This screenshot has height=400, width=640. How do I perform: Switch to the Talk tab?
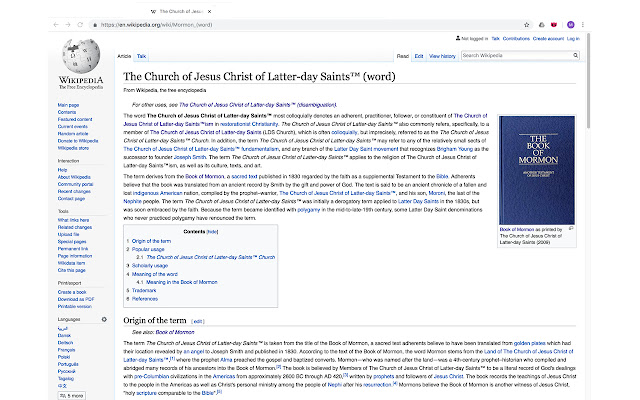pyautogui.click(x=142, y=56)
